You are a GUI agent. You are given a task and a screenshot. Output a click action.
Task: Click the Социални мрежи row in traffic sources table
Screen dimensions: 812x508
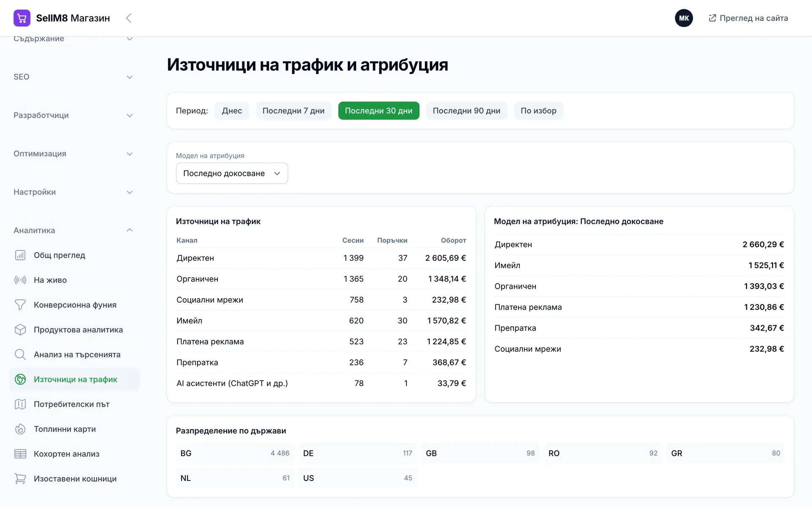click(x=321, y=300)
